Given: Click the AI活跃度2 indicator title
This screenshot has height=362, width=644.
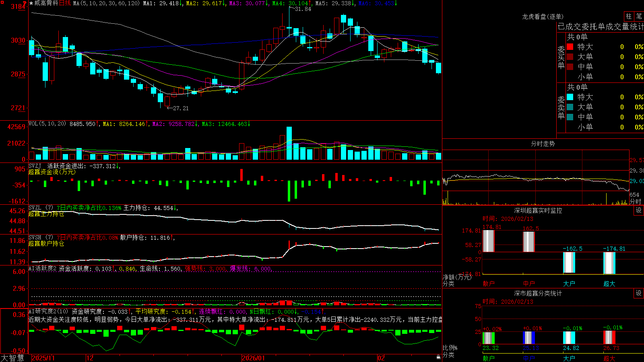Looking at the screenshot, I should click(43, 269).
